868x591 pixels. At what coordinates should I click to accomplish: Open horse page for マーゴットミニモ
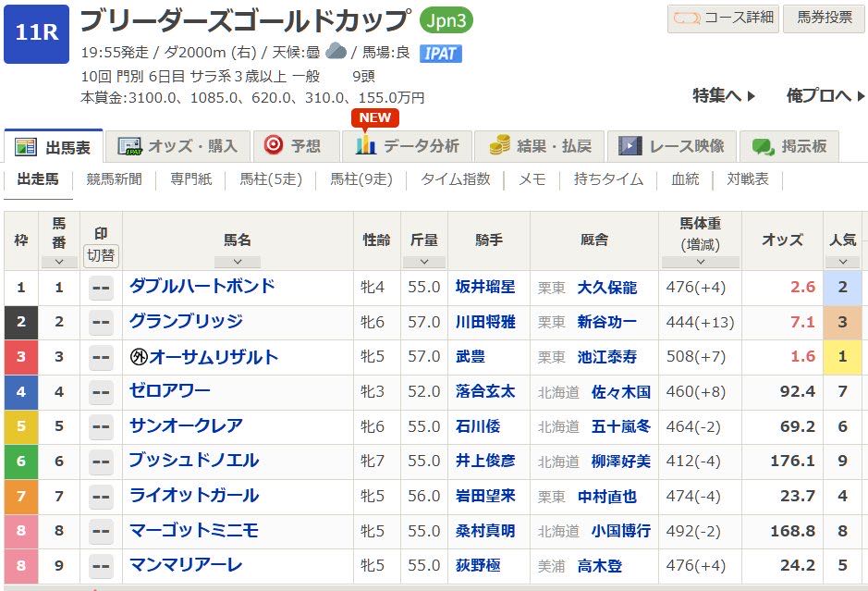pos(194,531)
